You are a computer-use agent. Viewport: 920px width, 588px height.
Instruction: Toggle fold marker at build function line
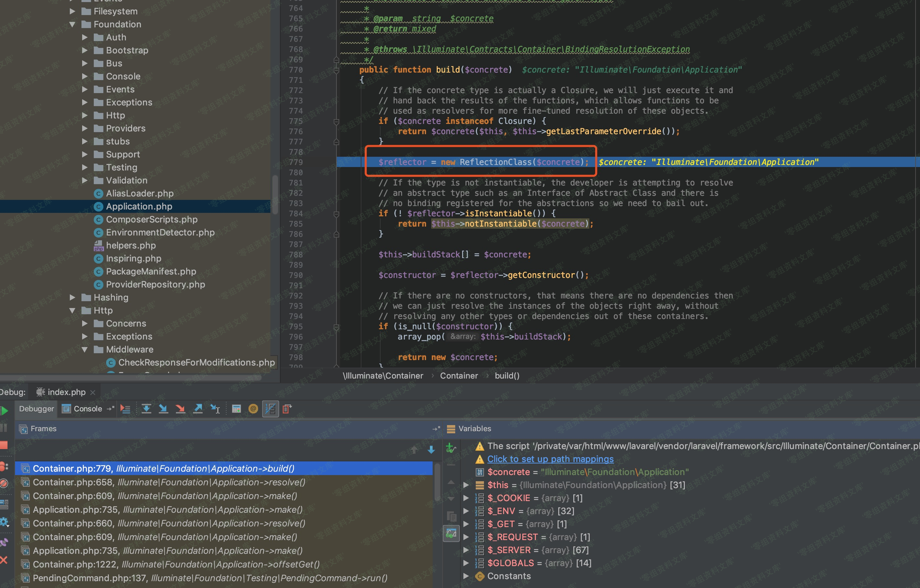point(336,70)
